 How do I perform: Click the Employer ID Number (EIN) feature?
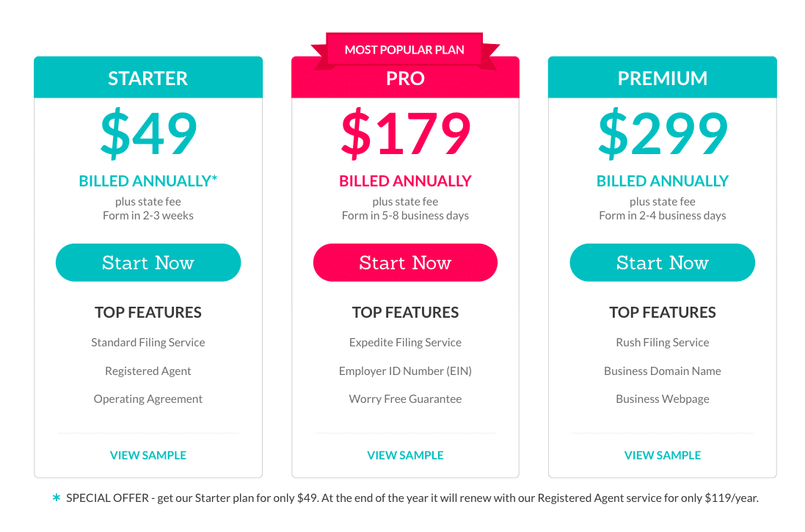405,371
